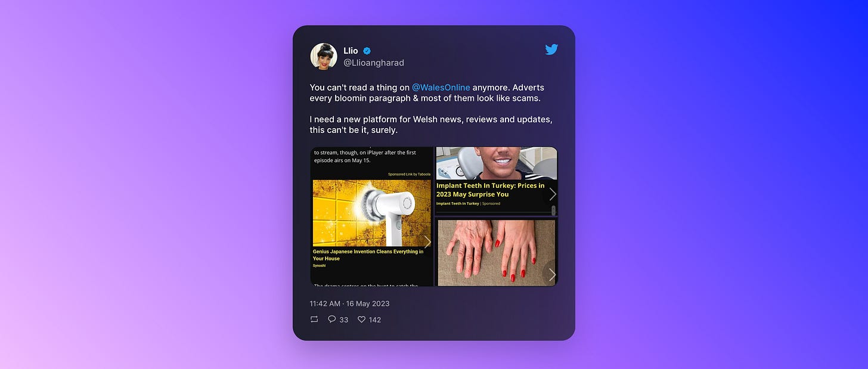This screenshot has height=369, width=868.
Task: Click the Twitter bird logo
Action: 551,49
